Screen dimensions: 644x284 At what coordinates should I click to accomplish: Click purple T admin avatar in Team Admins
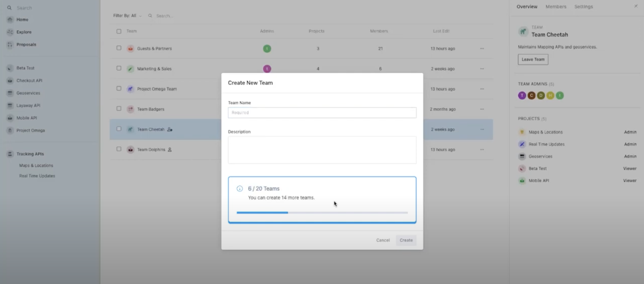click(522, 96)
